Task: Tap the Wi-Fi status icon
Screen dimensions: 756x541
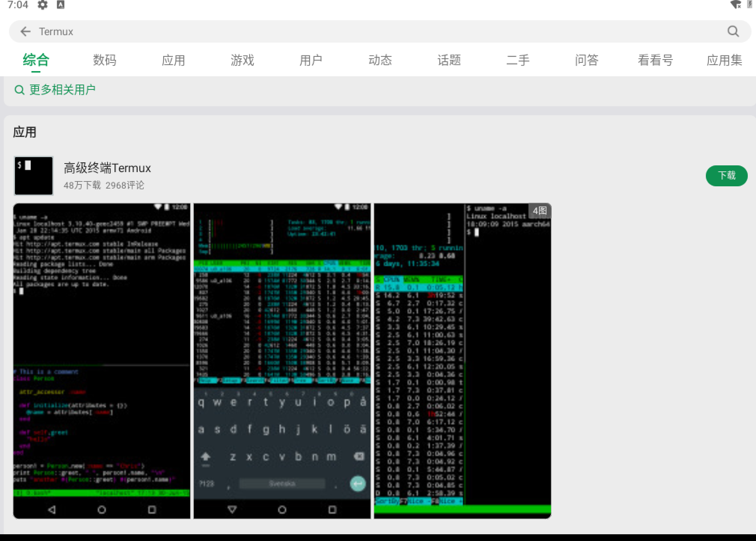Action: (735, 5)
